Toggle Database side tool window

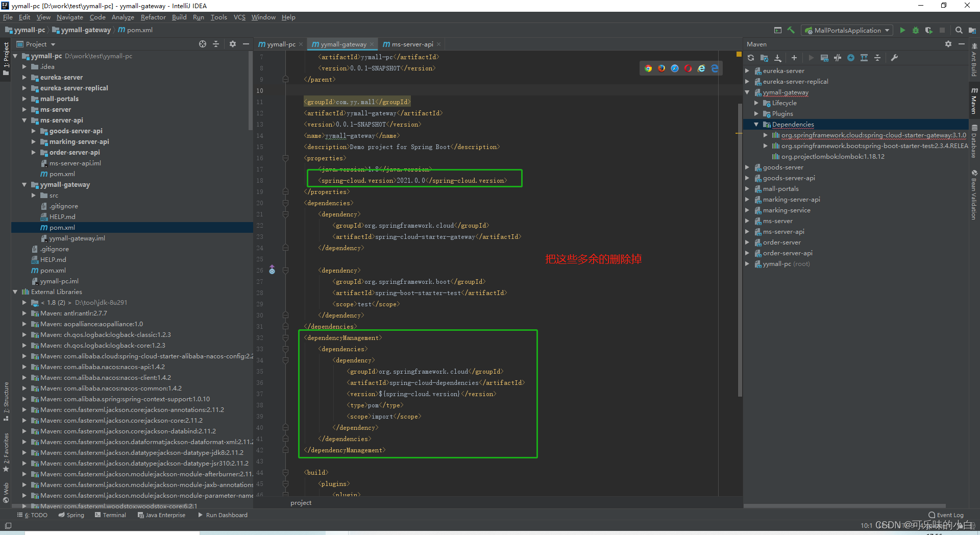pos(974,141)
